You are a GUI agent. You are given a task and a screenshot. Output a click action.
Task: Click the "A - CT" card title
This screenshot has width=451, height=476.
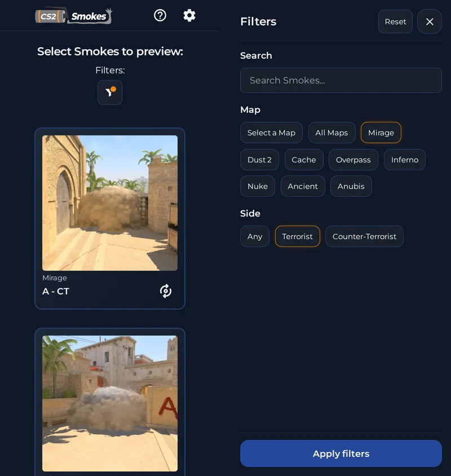tap(56, 292)
